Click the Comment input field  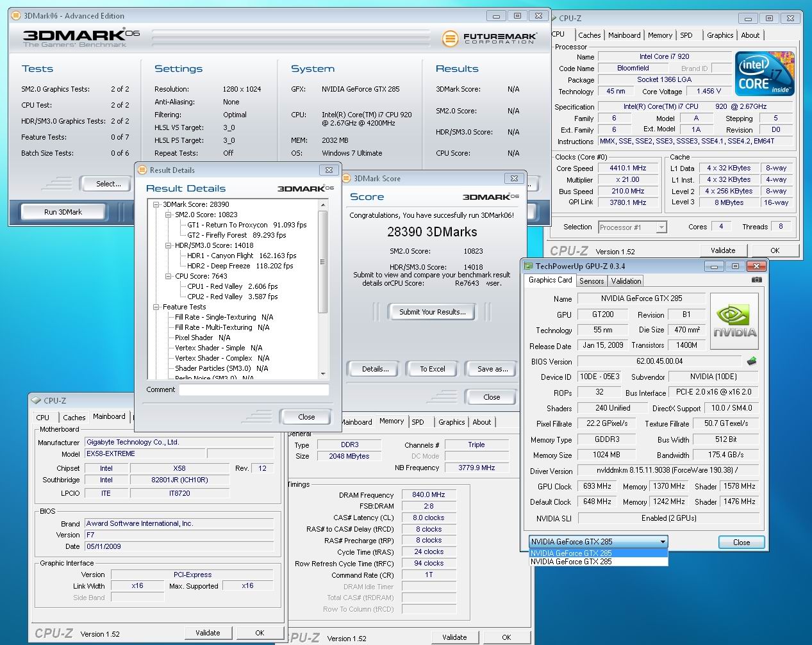[254, 389]
